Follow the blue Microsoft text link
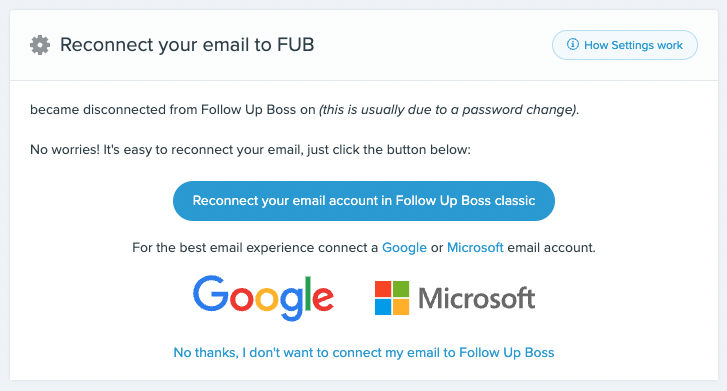The image size is (727, 391). pyautogui.click(x=475, y=248)
